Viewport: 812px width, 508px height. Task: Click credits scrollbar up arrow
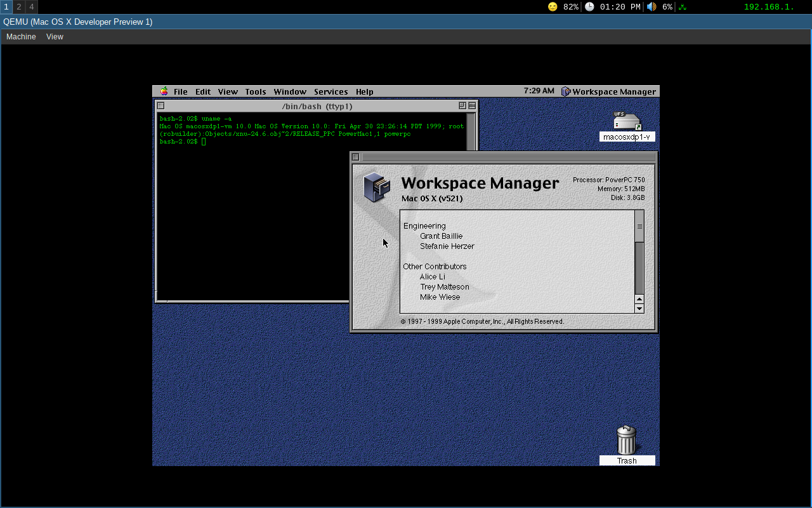[639, 299]
